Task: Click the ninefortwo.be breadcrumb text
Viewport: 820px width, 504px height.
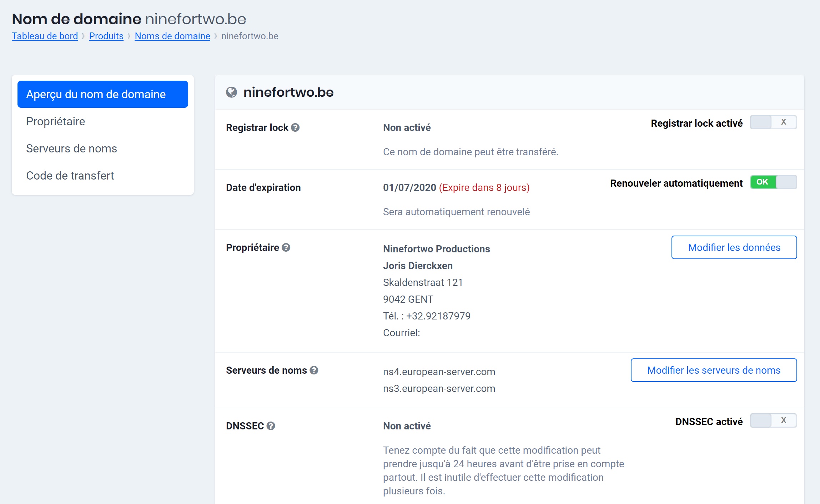Action: point(250,36)
